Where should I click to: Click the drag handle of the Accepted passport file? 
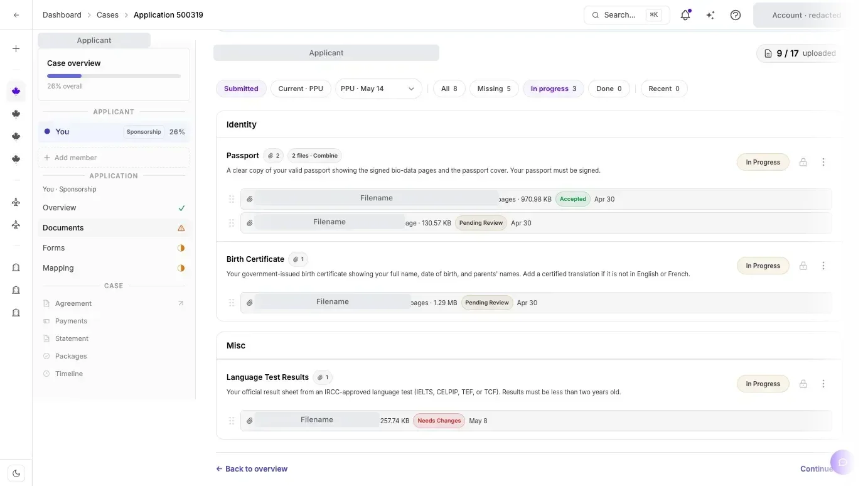point(231,199)
